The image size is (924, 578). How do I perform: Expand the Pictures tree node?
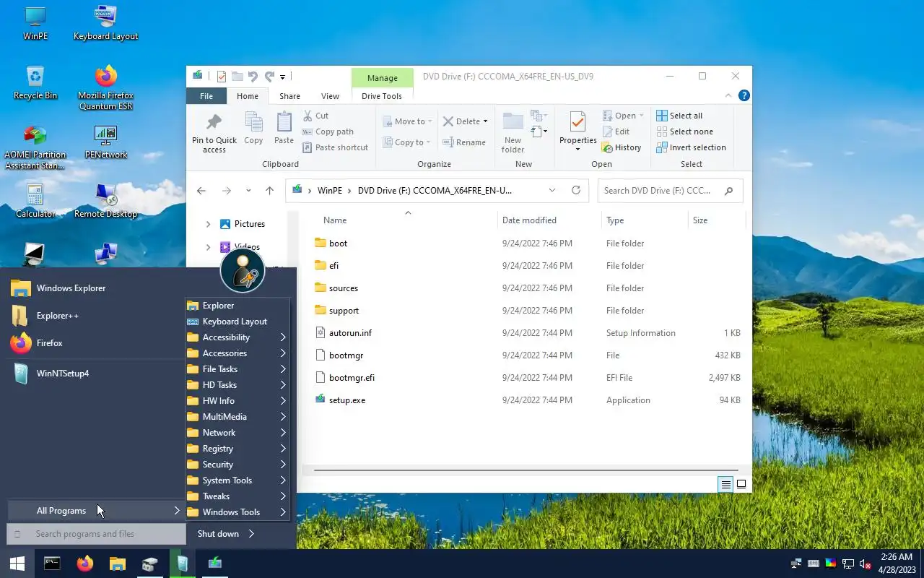(x=209, y=224)
